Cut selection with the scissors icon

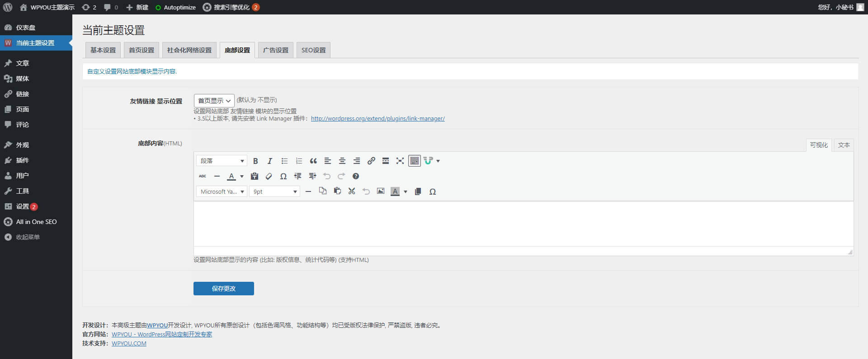(352, 191)
